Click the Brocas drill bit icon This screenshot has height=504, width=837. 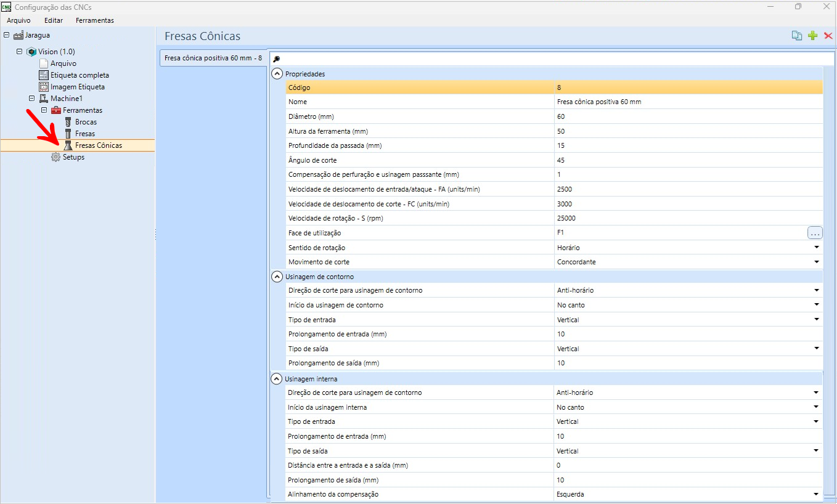68,122
